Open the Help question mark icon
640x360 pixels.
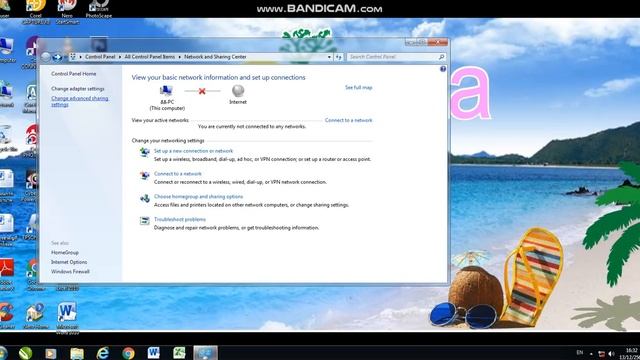coord(443,69)
